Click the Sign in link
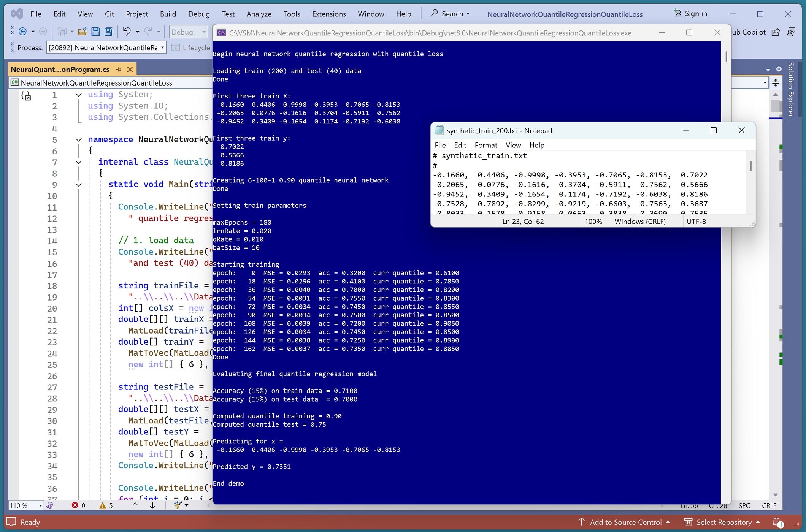The image size is (806, 532). 690,14
